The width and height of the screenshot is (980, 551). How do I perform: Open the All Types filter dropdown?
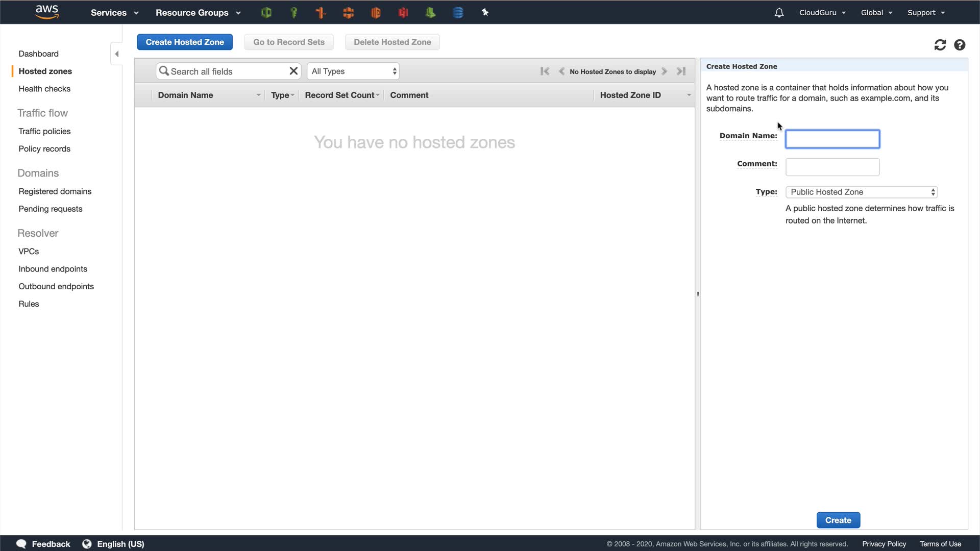[353, 71]
